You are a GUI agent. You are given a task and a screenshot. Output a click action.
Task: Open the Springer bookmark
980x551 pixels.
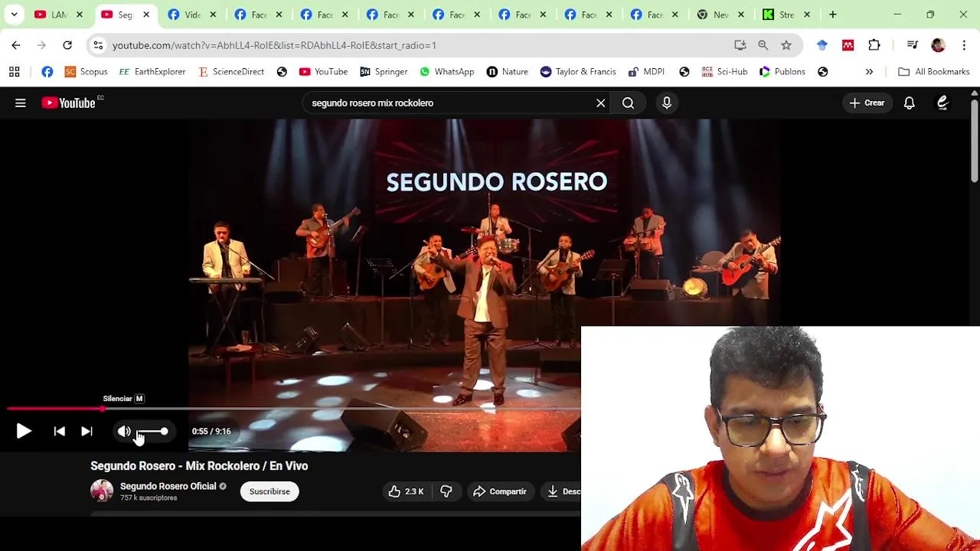click(384, 71)
